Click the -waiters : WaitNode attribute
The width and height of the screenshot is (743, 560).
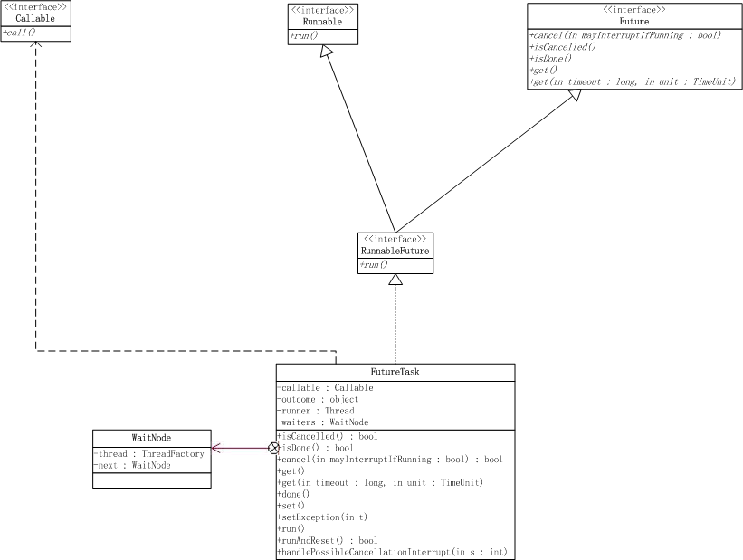pyautogui.click(x=323, y=422)
